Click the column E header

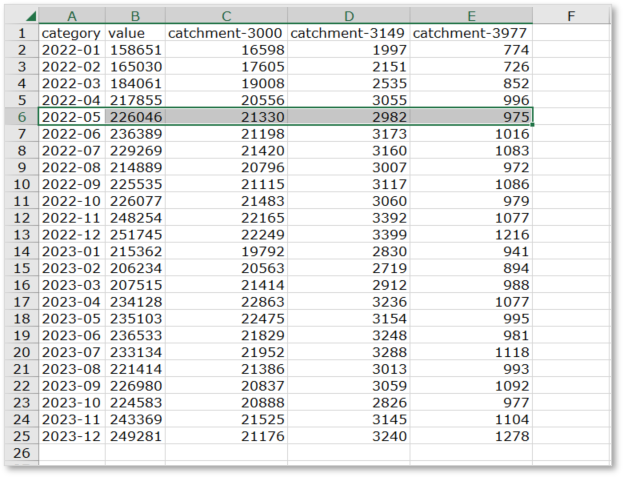pyautogui.click(x=471, y=16)
